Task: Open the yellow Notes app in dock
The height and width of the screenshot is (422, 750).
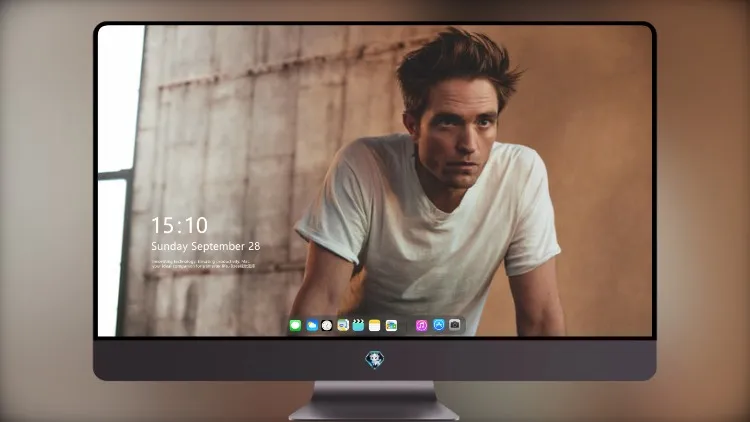Action: tap(375, 325)
